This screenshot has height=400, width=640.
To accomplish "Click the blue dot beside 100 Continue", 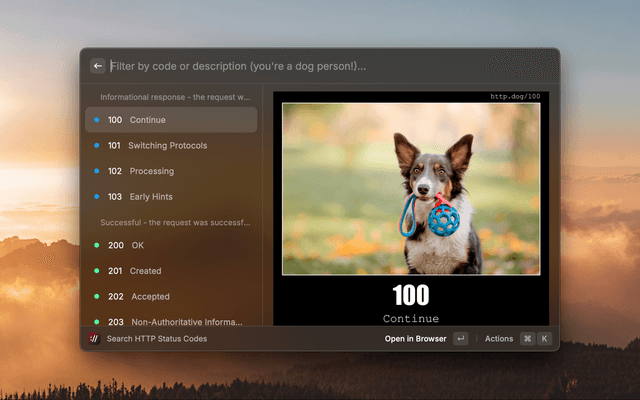I will 96,120.
